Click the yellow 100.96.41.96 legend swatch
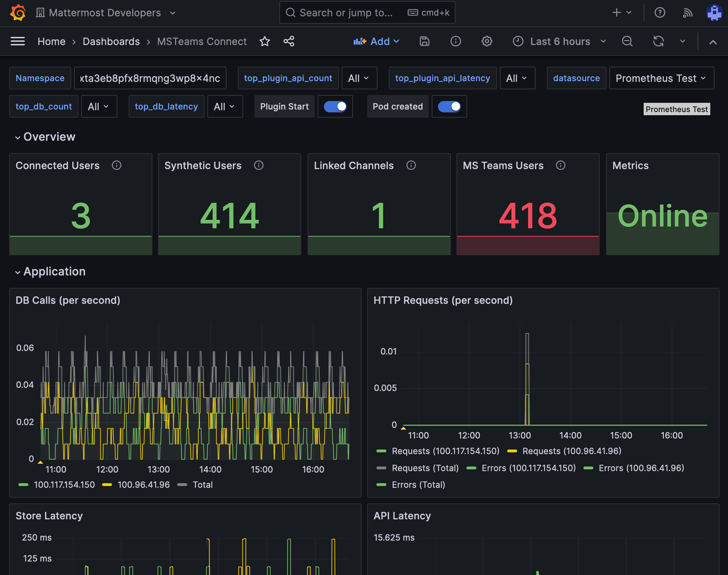Viewport: 728px width, 575px height. (107, 485)
